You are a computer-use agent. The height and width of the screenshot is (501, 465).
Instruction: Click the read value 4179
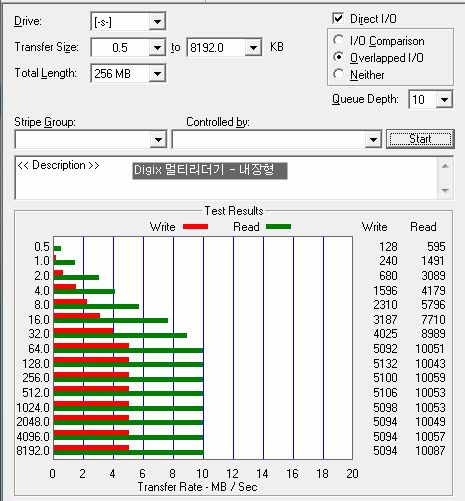point(433,291)
